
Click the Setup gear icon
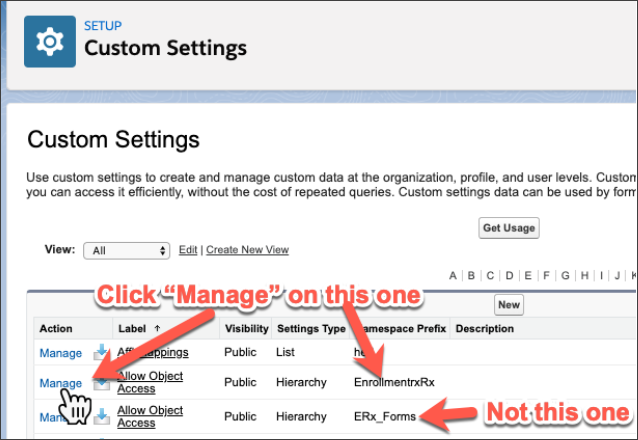coord(48,41)
